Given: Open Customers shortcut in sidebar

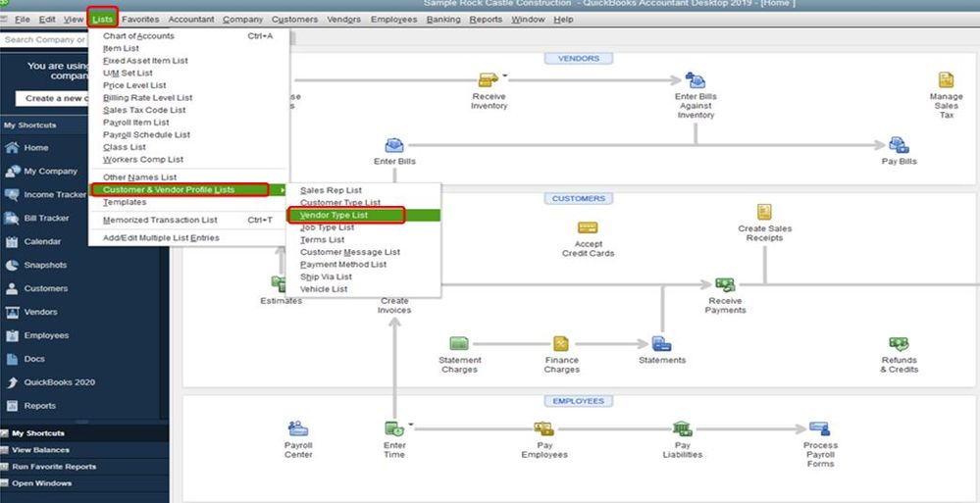Looking at the screenshot, I should point(46,288).
